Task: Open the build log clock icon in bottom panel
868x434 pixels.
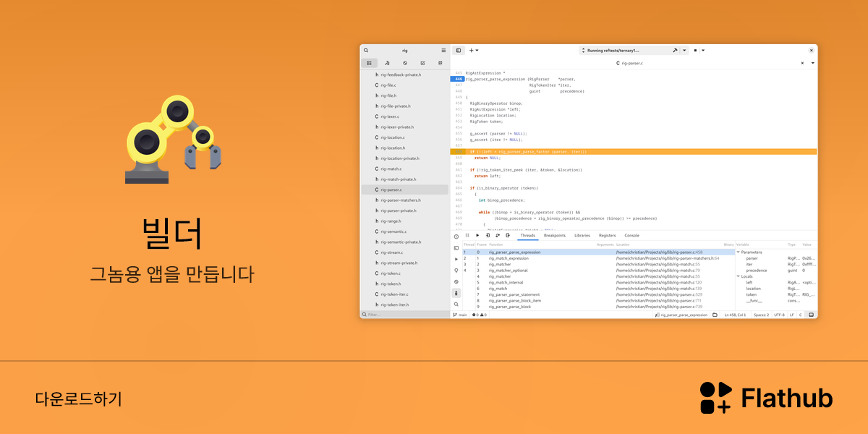Action: pos(456,237)
